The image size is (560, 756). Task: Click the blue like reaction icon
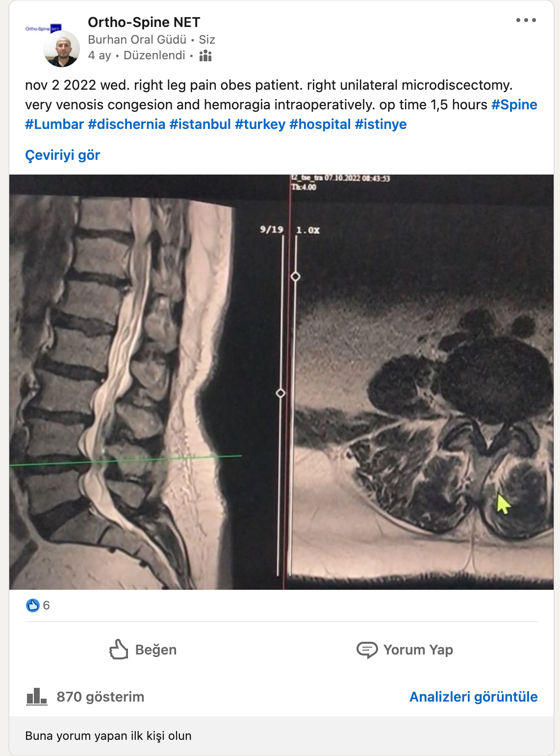[x=32, y=605]
